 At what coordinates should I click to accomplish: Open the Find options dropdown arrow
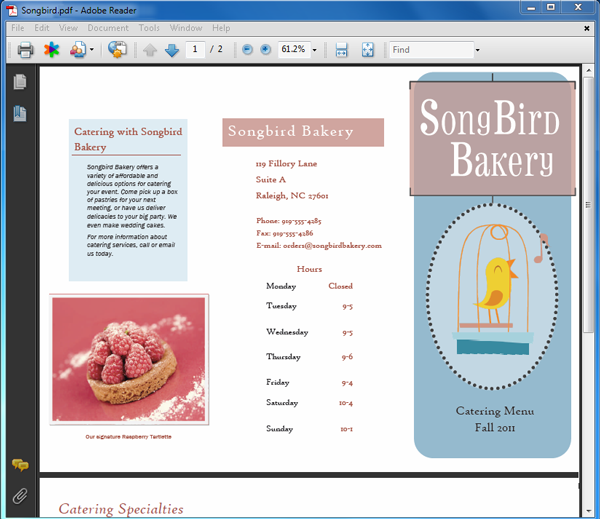tap(478, 50)
